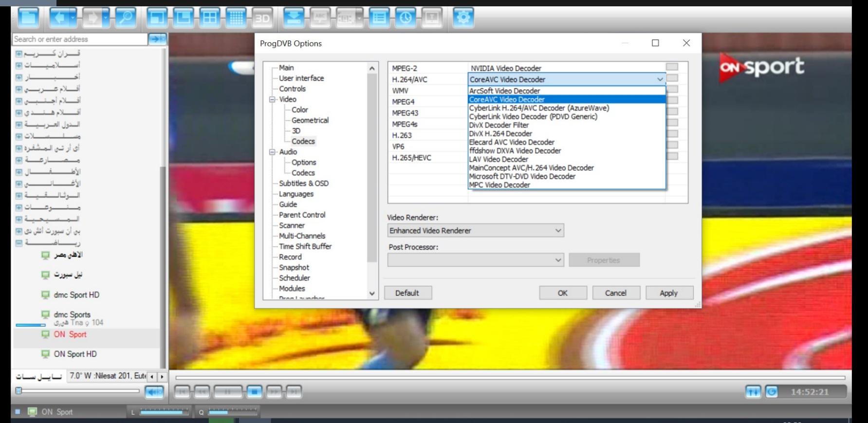Click the satellite tab right scroll arrow

click(162, 377)
